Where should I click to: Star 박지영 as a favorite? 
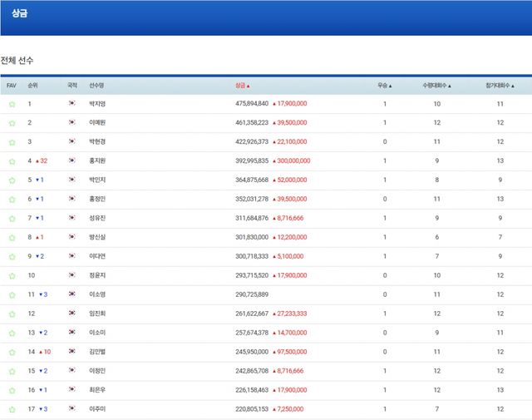[x=12, y=104]
